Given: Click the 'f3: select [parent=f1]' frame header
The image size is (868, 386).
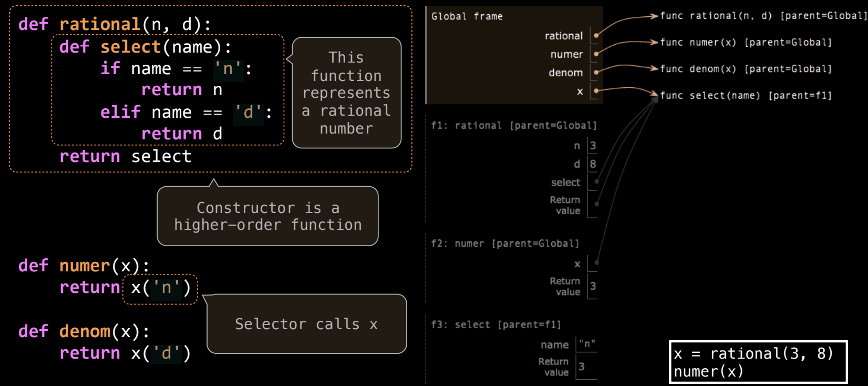Looking at the screenshot, I should pos(496,324).
